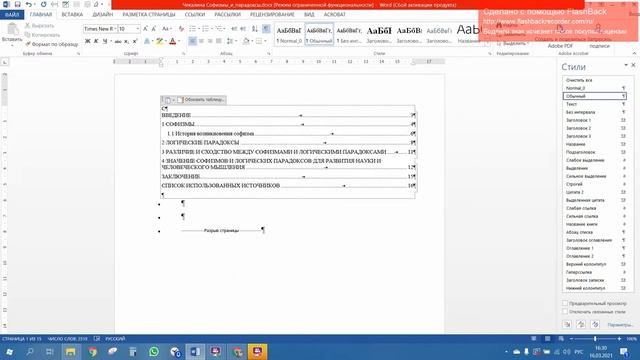Open the font name combo box
The width and height of the screenshot is (640, 360).
pyautogui.click(x=100, y=29)
